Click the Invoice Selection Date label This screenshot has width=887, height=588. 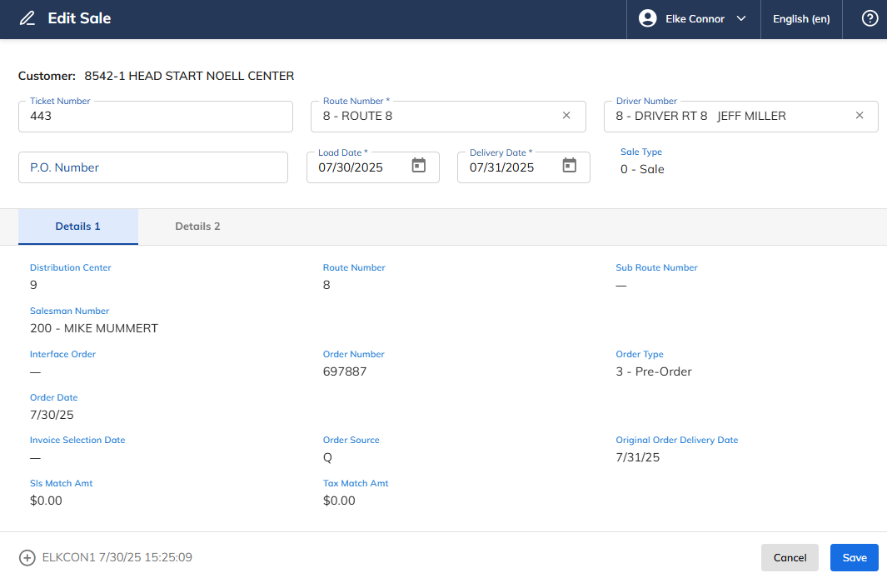(77, 441)
